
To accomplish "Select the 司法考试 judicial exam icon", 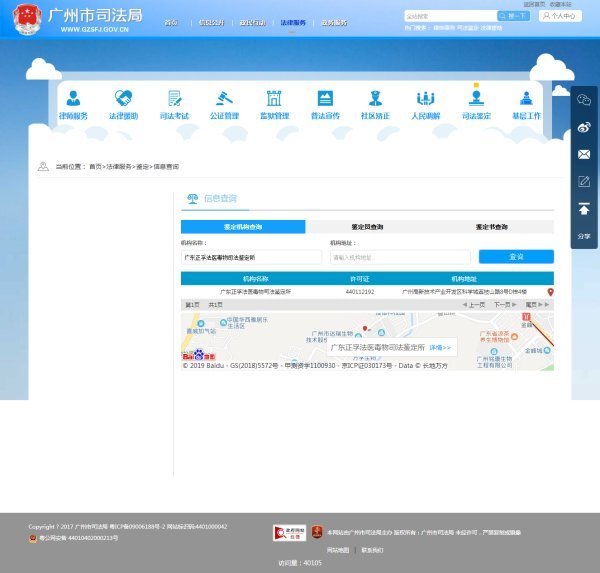I will [x=174, y=99].
